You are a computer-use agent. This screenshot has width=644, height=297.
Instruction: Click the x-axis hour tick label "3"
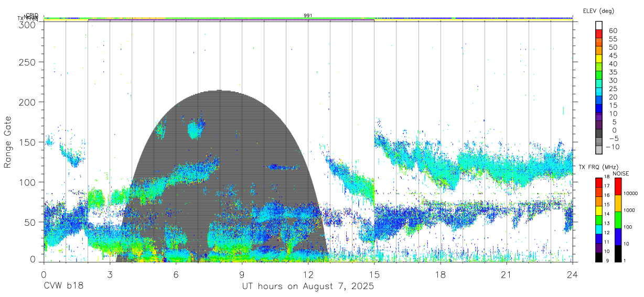click(110, 274)
